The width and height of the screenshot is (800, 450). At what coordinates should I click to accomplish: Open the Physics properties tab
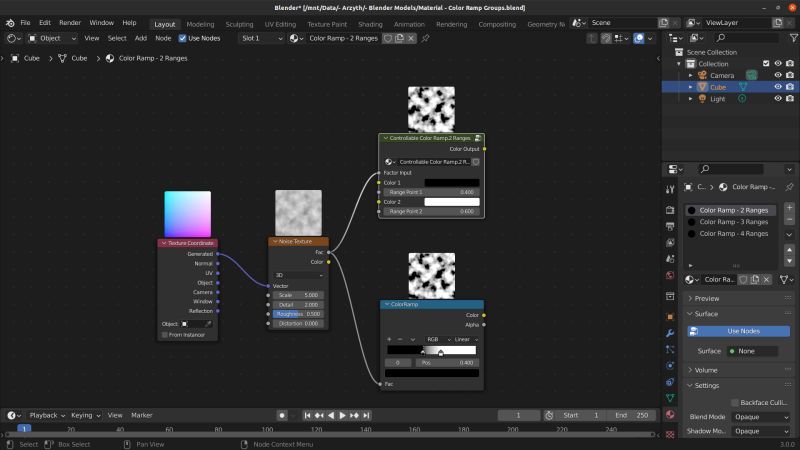pyautogui.click(x=670, y=365)
